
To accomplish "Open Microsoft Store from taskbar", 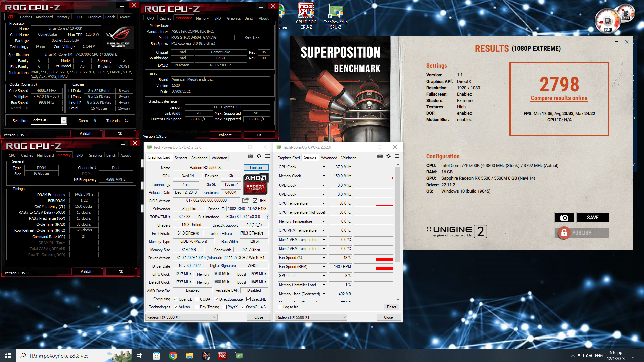I will click(x=156, y=356).
